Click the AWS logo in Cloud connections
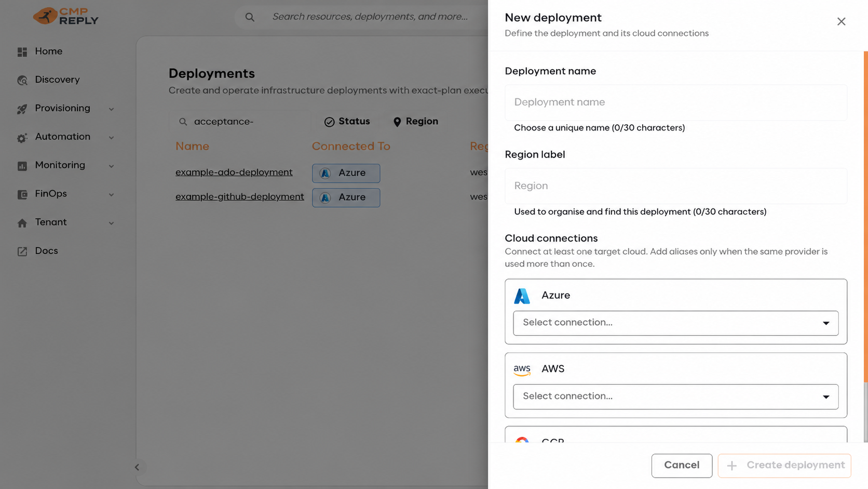The height and width of the screenshot is (489, 868). coord(522,369)
